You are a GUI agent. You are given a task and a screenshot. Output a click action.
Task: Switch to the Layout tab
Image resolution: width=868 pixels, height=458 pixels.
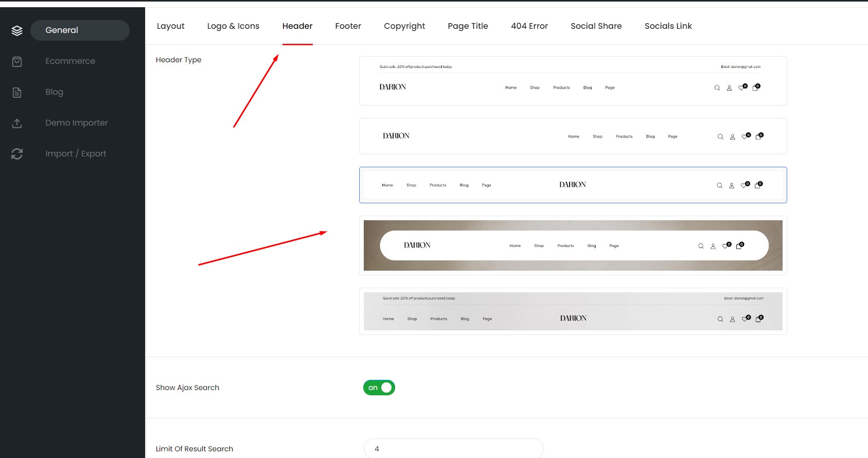pyautogui.click(x=170, y=26)
